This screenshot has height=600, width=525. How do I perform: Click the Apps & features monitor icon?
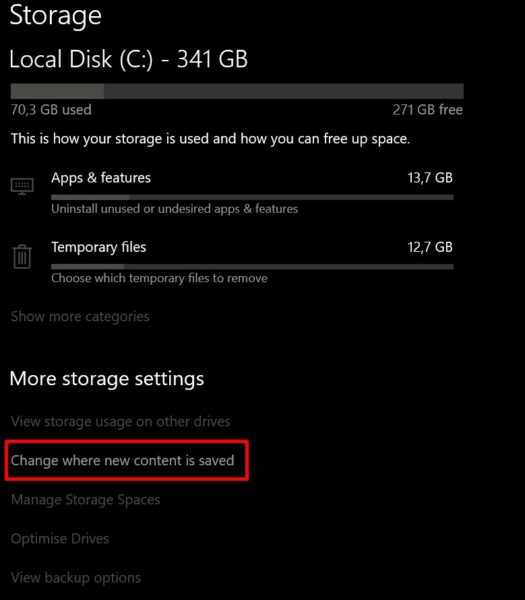(22, 186)
